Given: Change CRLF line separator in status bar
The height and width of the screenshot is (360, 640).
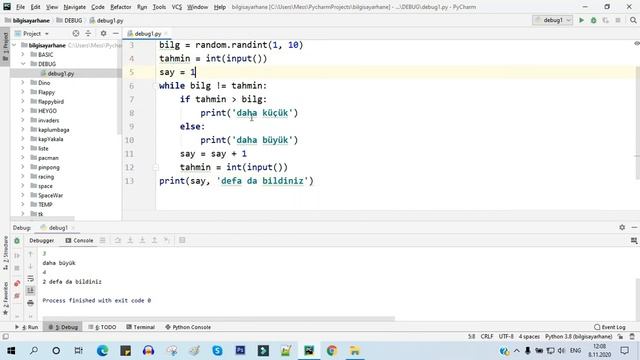Looking at the screenshot, I should click(487, 337).
